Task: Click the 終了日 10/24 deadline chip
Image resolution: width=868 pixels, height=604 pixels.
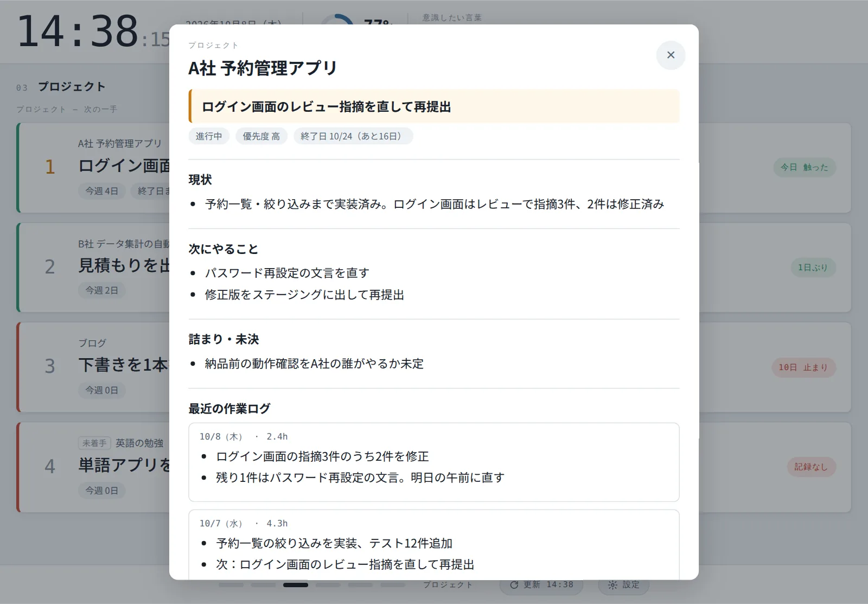Action: point(353,136)
